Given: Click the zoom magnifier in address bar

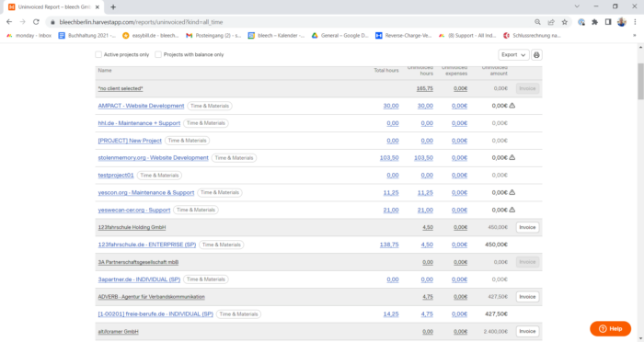Looking at the screenshot, I should pos(537,22).
